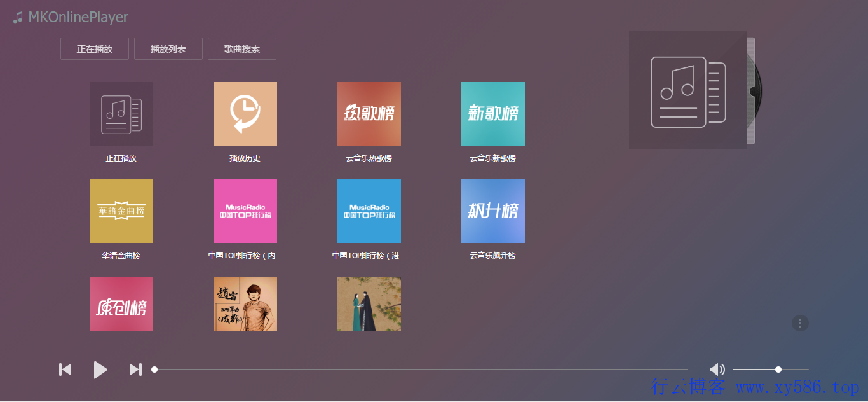This screenshot has width=868, height=402.
Task: Expand the 中国TOP排行榜（港台）playlist
Action: pyautogui.click(x=369, y=211)
